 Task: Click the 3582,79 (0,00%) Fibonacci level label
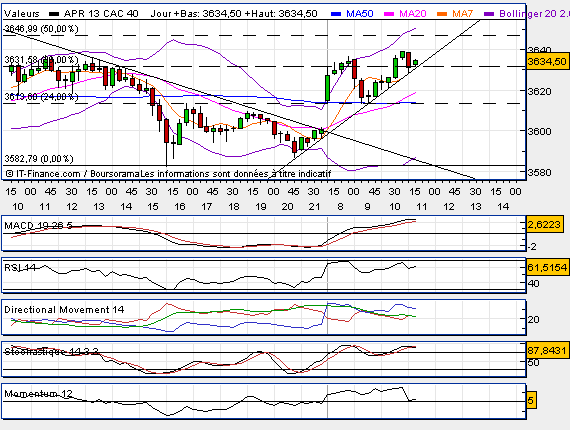click(39, 159)
